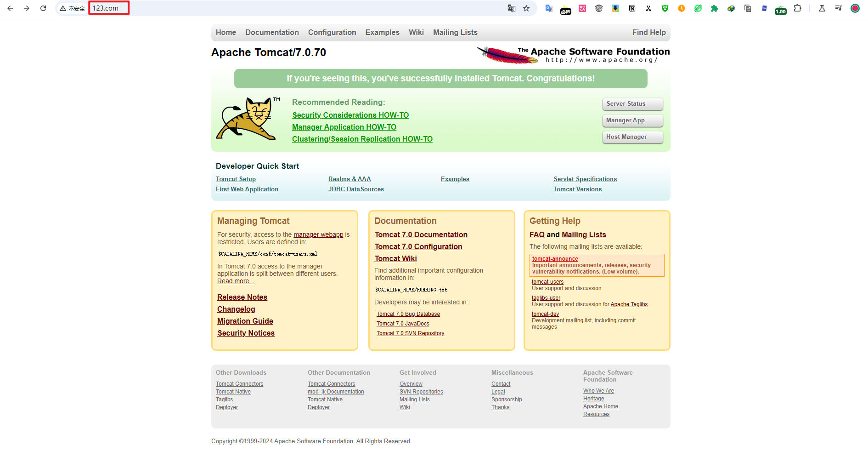Click the Server Status button
This screenshot has width=868, height=451.
coord(632,104)
